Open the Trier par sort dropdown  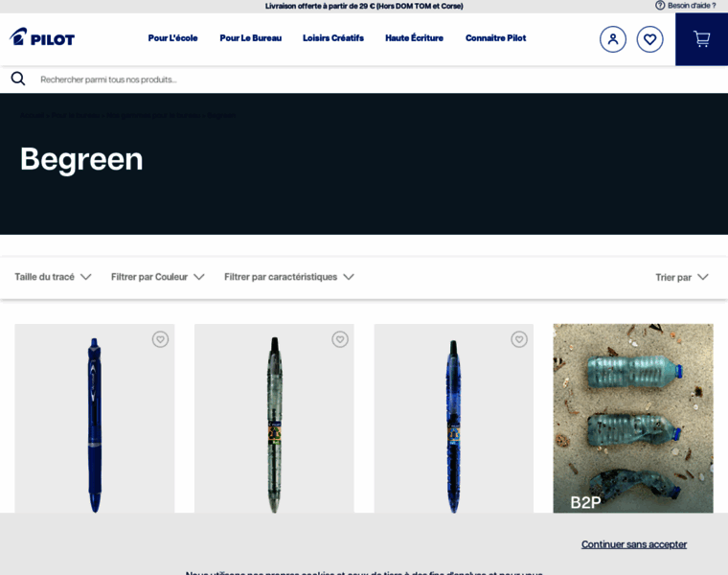coord(681,277)
